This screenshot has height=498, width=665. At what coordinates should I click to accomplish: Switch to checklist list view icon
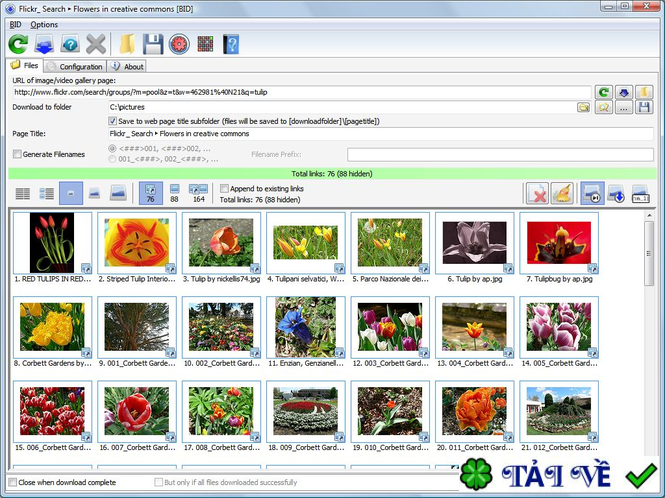click(x=47, y=193)
